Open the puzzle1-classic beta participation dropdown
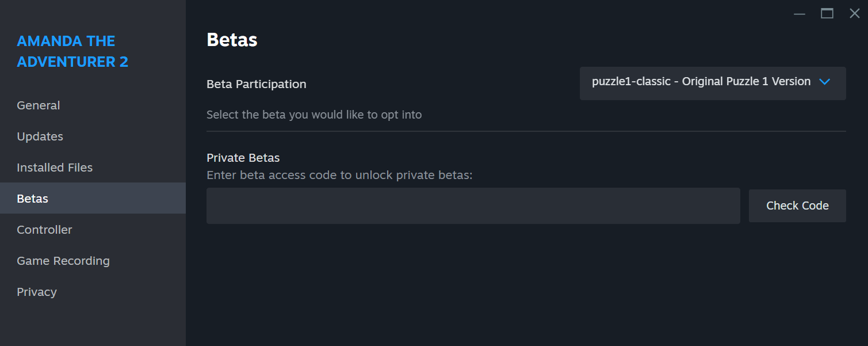868x346 pixels. point(713,83)
